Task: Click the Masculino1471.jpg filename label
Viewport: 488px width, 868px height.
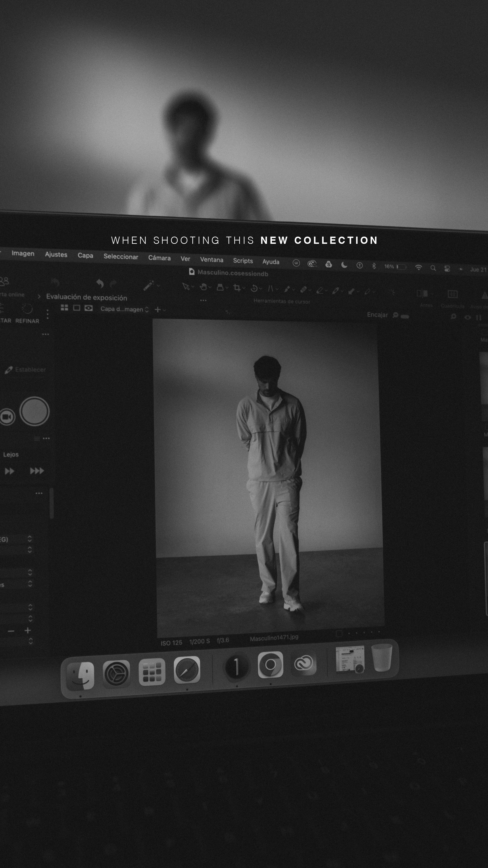Action: [274, 637]
